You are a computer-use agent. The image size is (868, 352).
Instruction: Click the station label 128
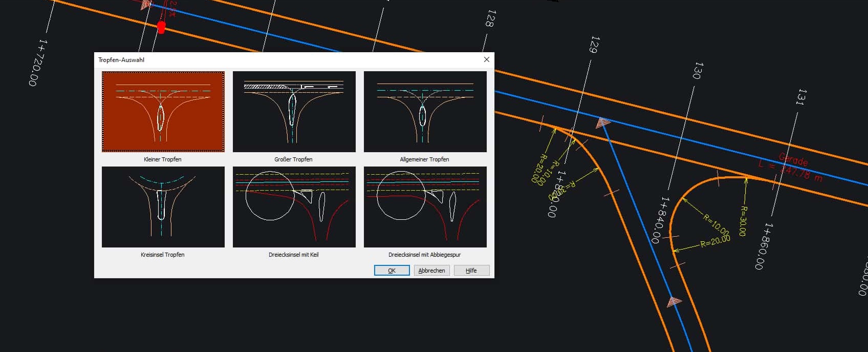click(x=490, y=18)
